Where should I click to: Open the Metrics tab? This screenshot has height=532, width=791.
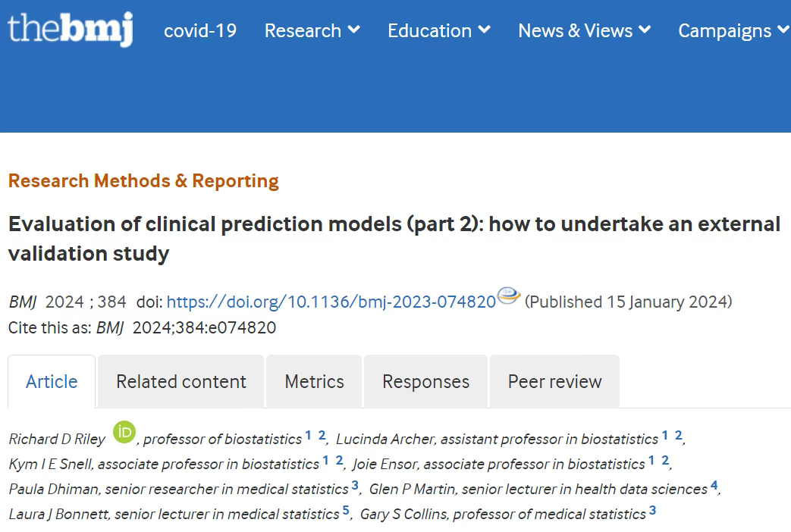[x=314, y=382]
